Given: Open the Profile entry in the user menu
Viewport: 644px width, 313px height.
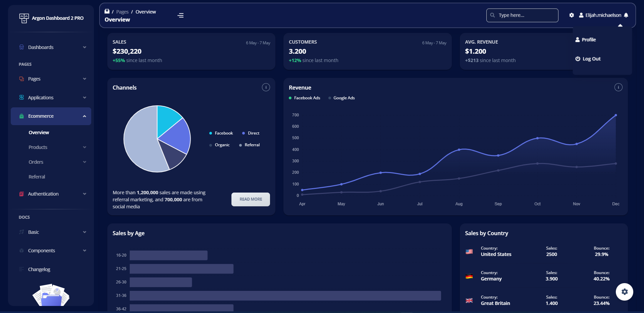Looking at the screenshot, I should click(x=589, y=39).
